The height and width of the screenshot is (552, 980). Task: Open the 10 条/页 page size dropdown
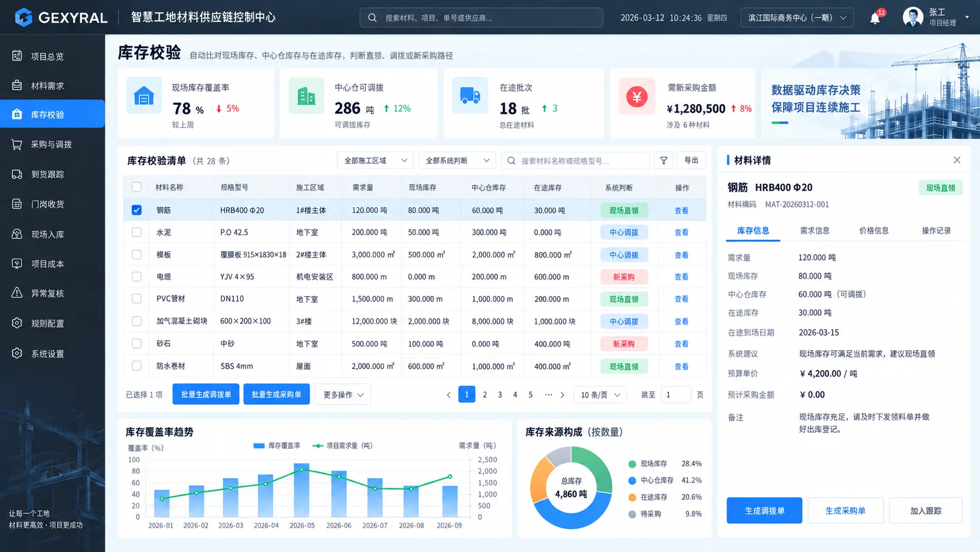tap(600, 395)
